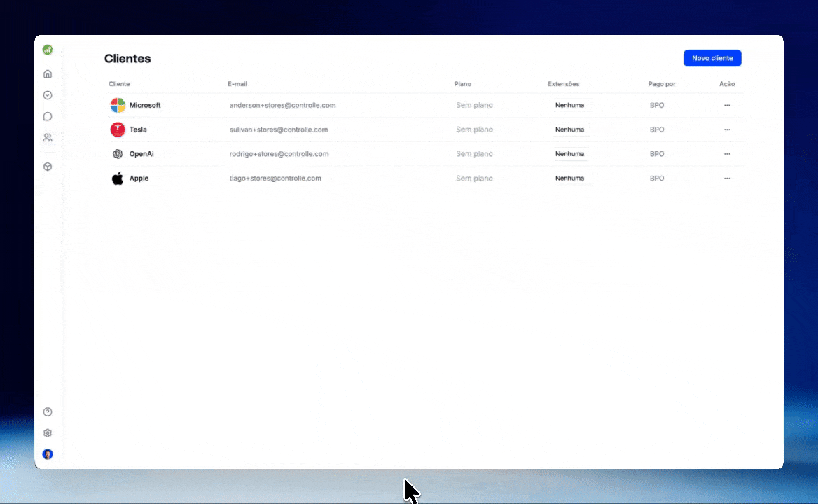Open actions menu for Apple row
The height and width of the screenshot is (504, 818).
pyautogui.click(x=727, y=178)
